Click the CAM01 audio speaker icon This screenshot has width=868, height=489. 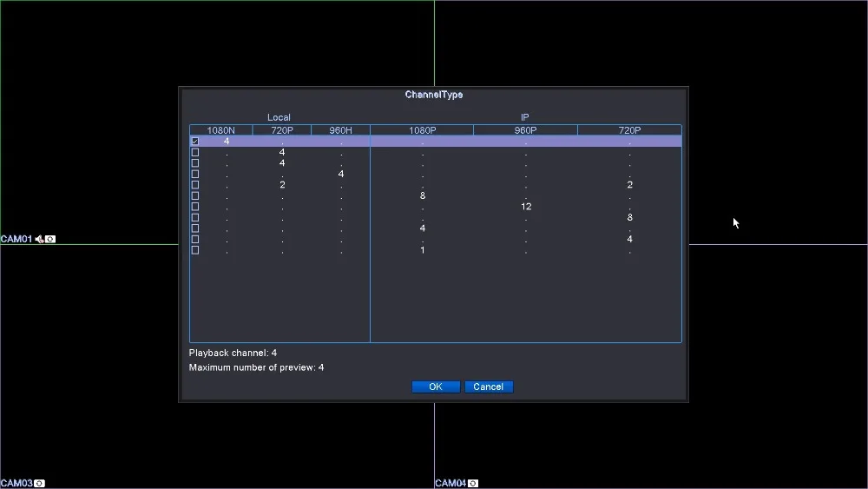39,239
